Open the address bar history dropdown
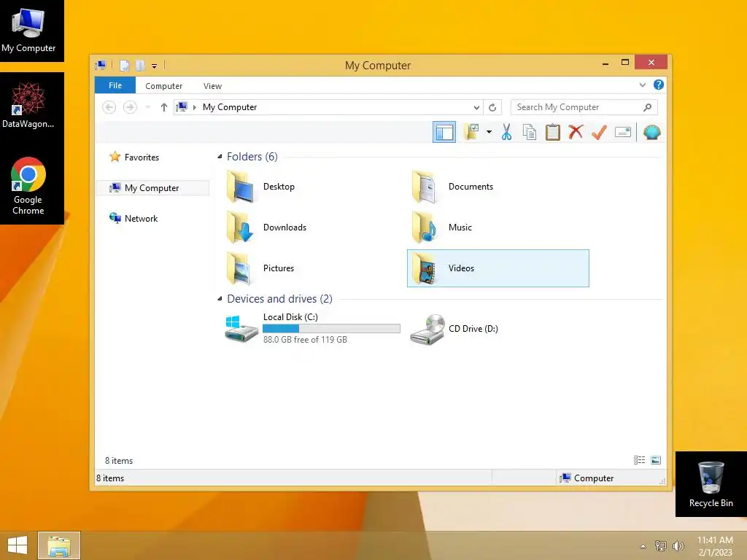 [476, 108]
